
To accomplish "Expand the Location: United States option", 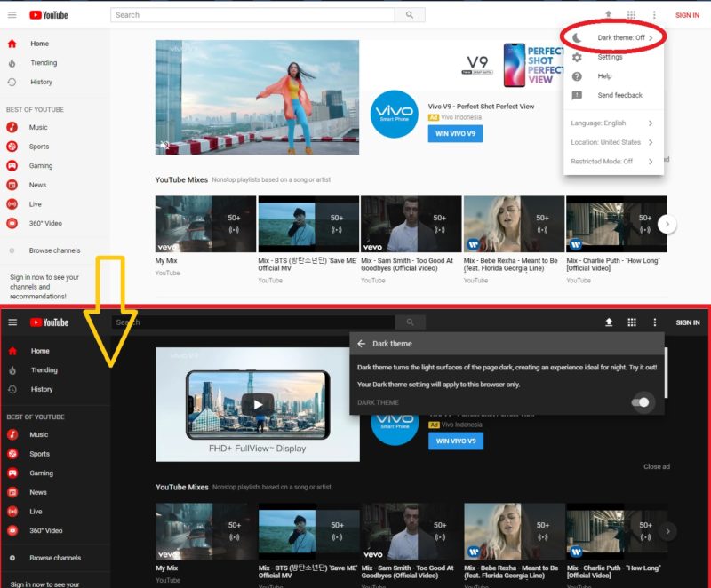I will (613, 142).
